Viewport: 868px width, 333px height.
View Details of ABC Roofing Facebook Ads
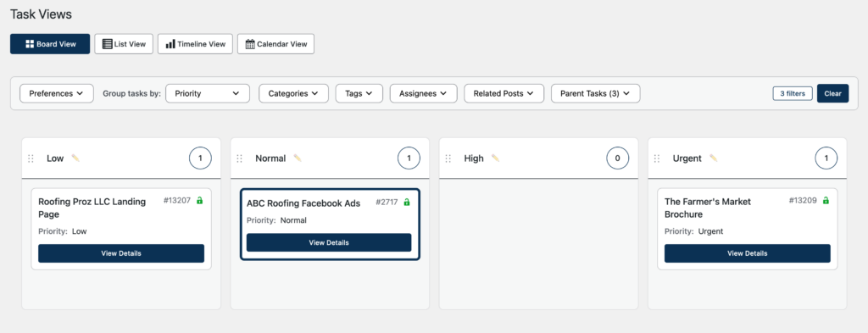click(x=329, y=242)
